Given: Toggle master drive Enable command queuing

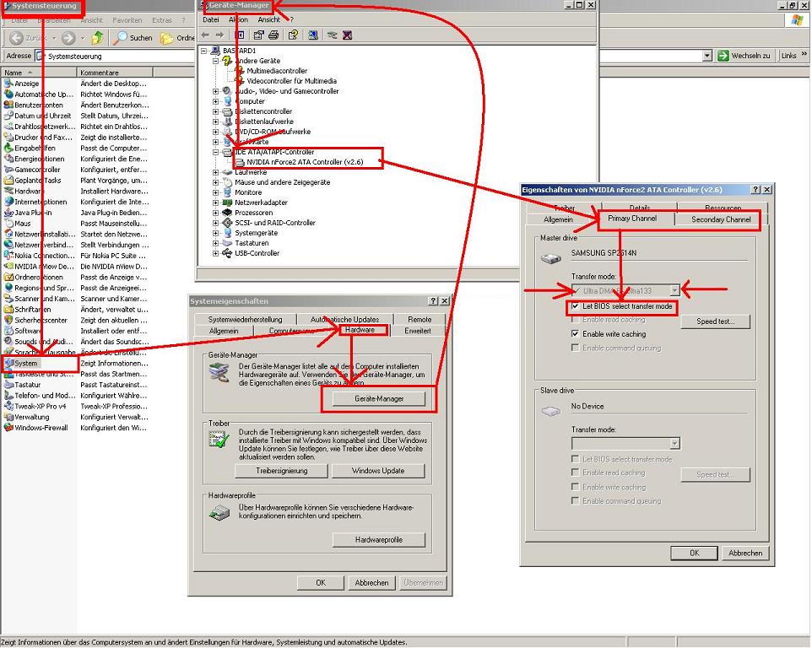Looking at the screenshot, I should [576, 348].
